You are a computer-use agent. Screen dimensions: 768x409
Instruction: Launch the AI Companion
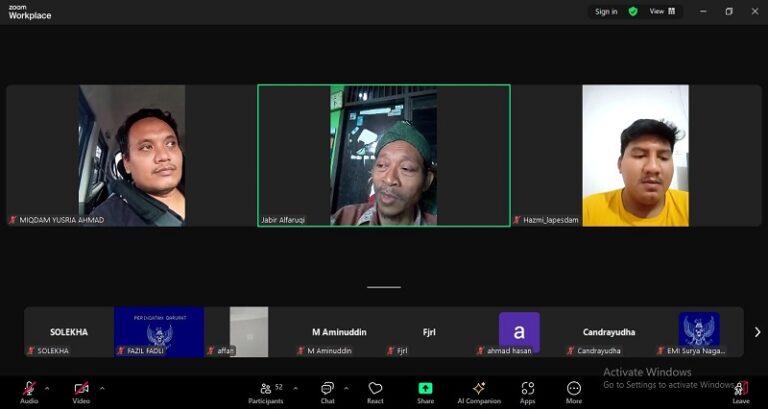479,391
